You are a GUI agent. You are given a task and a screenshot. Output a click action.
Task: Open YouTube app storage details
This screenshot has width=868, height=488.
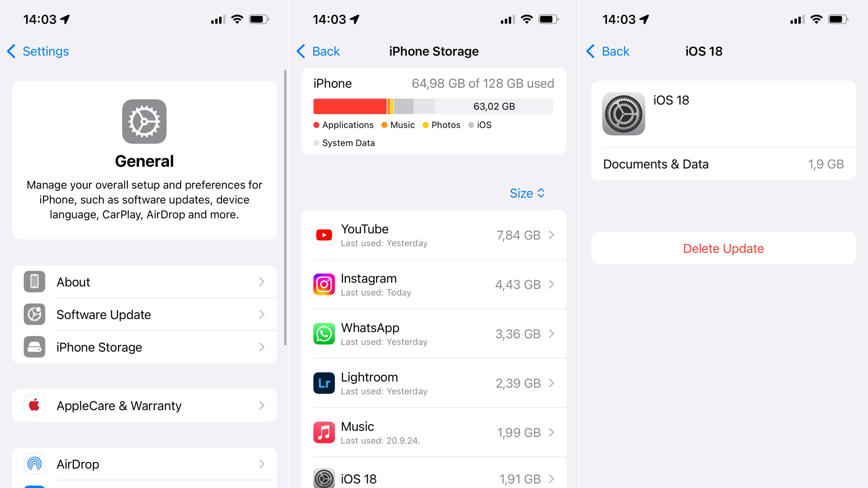coord(434,234)
